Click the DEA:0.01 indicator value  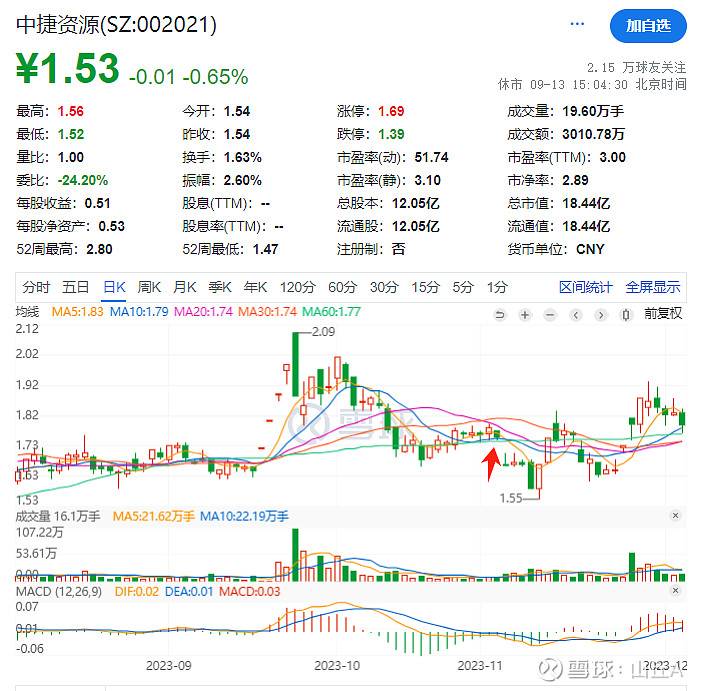click(x=189, y=591)
